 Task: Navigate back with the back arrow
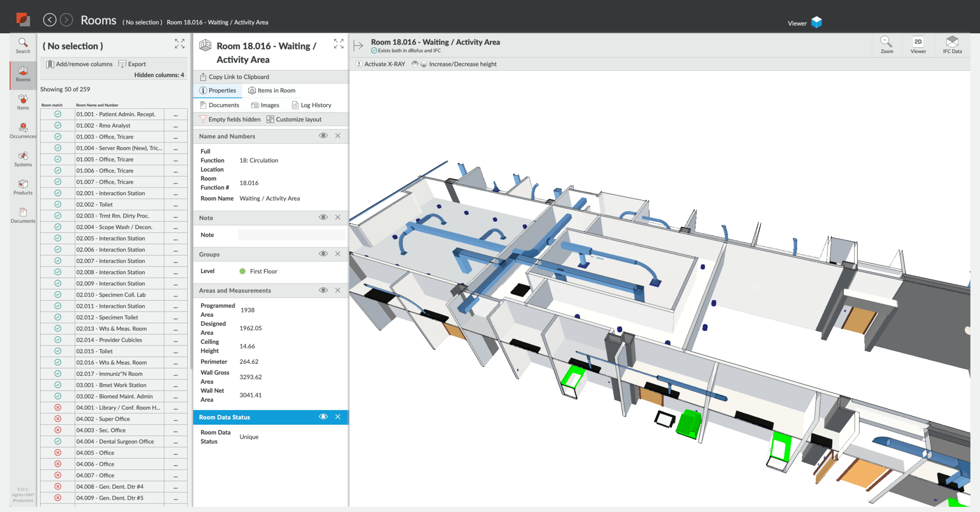coord(50,20)
